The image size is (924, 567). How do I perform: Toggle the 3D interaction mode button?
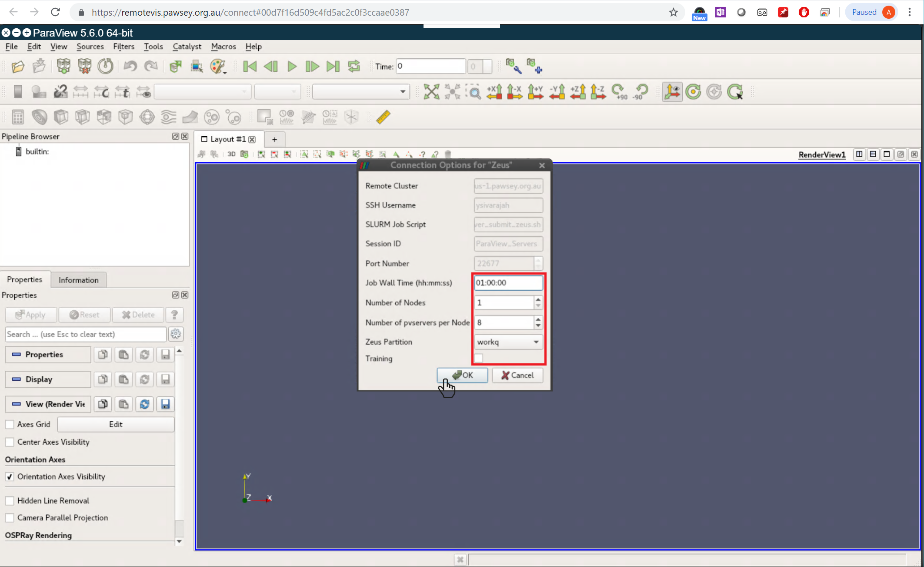tap(231, 154)
